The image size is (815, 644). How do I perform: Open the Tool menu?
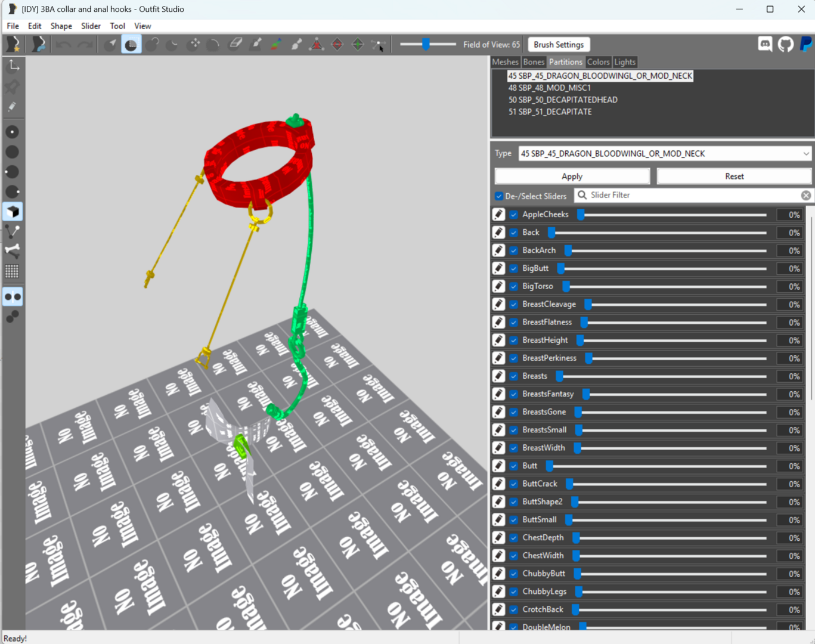coord(117,26)
